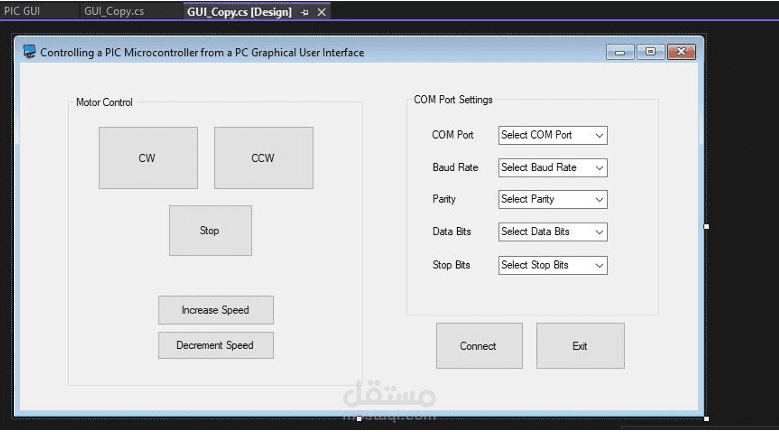Open the Select COM Port dropdown
779x432 pixels.
552,135
